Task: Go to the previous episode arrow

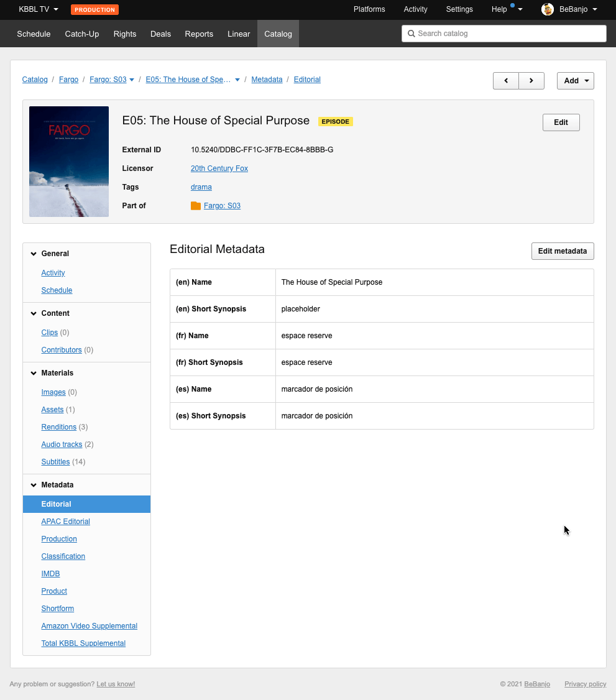Action: [506, 81]
